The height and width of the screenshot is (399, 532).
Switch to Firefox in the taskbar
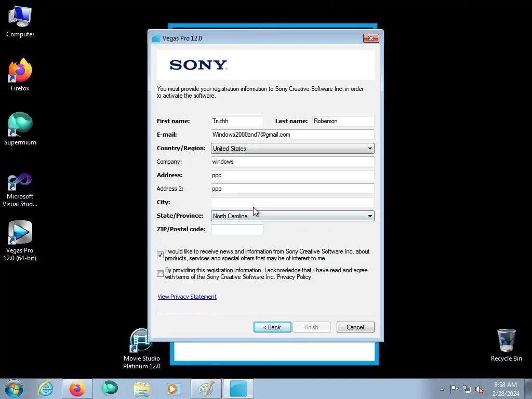[x=77, y=389]
